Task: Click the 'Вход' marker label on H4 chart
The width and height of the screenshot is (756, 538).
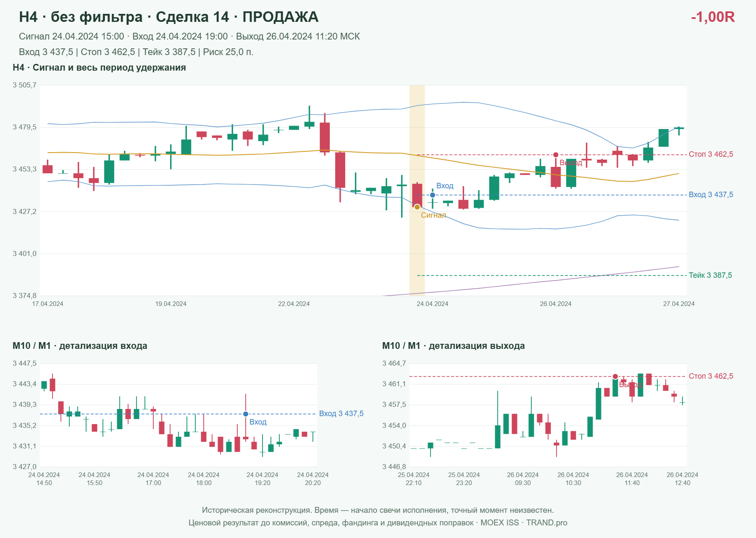Action: (445, 186)
